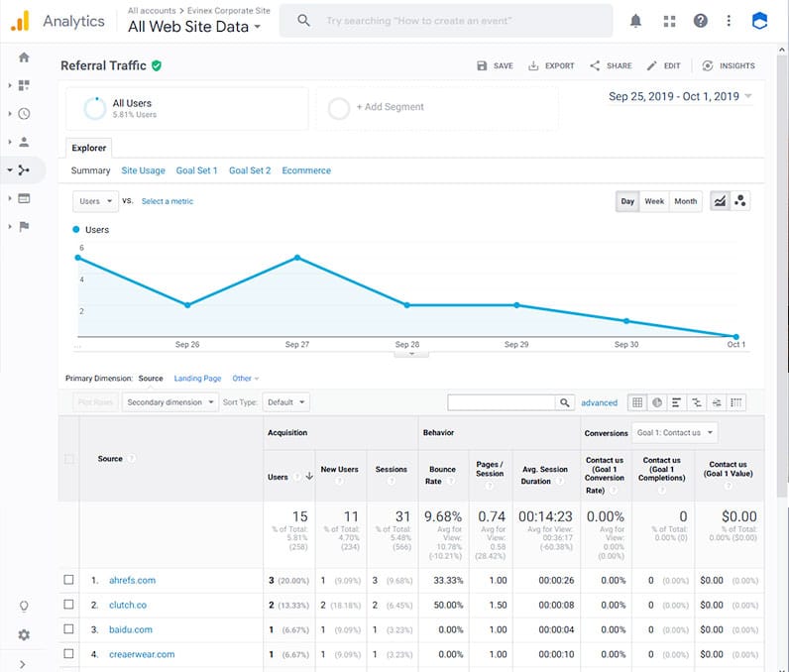Expand sidebar with bottom arrow
The image size is (789, 672).
(x=23, y=664)
